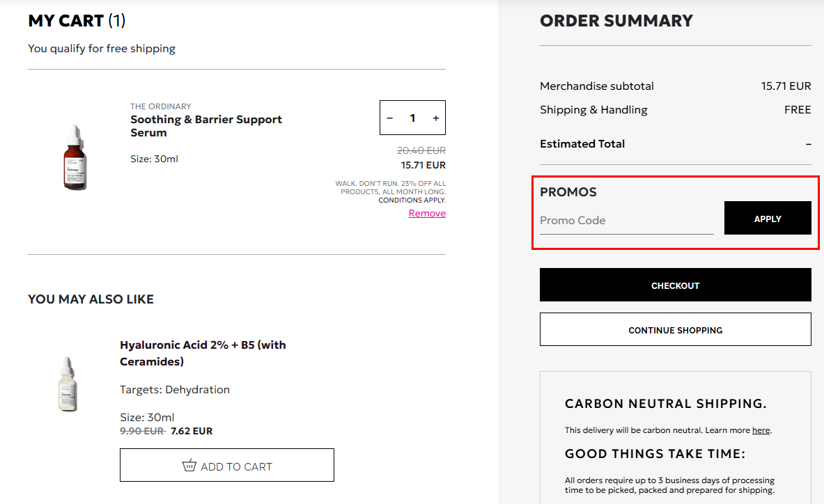Proceed with the CHECKOUT button
The height and width of the screenshot is (504, 824).
[675, 285]
